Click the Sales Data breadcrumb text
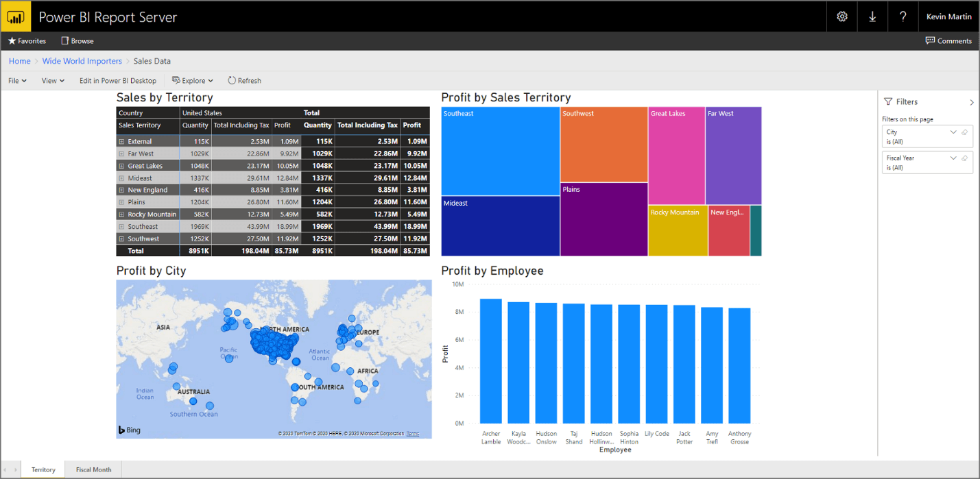The width and height of the screenshot is (980, 479). click(152, 61)
